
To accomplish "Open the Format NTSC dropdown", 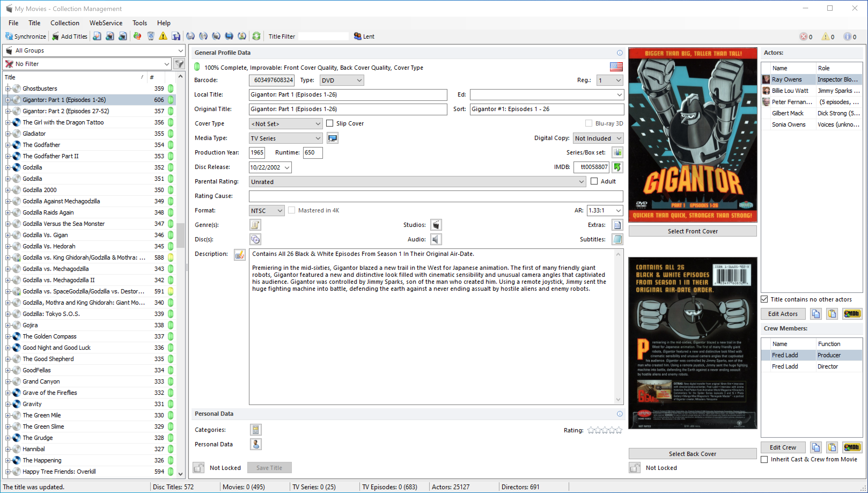I will (266, 210).
